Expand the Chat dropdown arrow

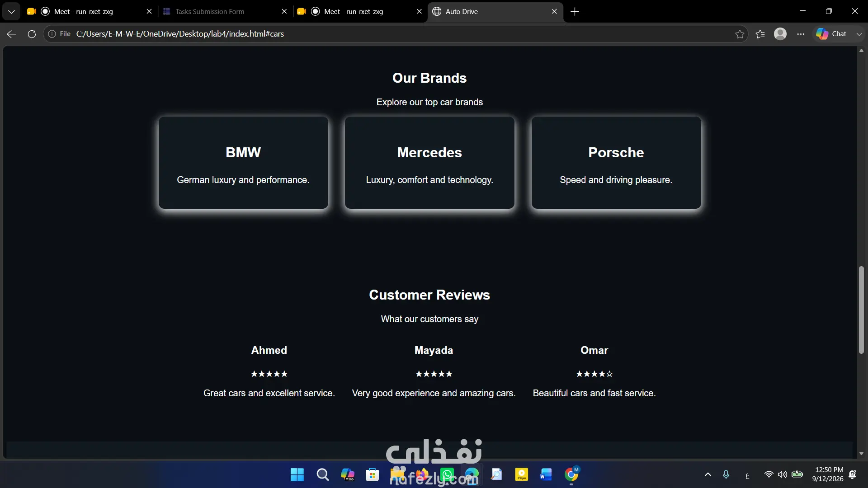859,34
